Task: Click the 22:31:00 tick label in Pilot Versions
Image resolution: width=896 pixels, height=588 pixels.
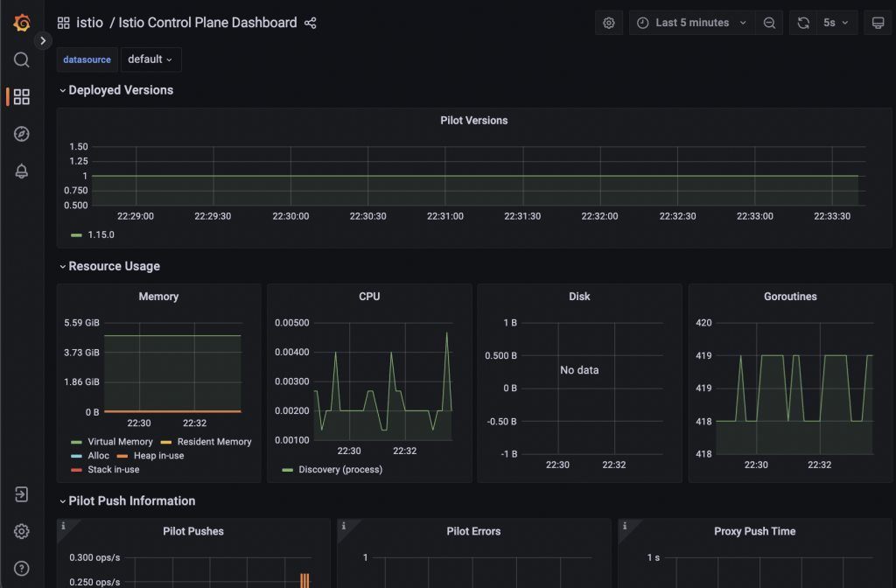Action: [x=445, y=217]
